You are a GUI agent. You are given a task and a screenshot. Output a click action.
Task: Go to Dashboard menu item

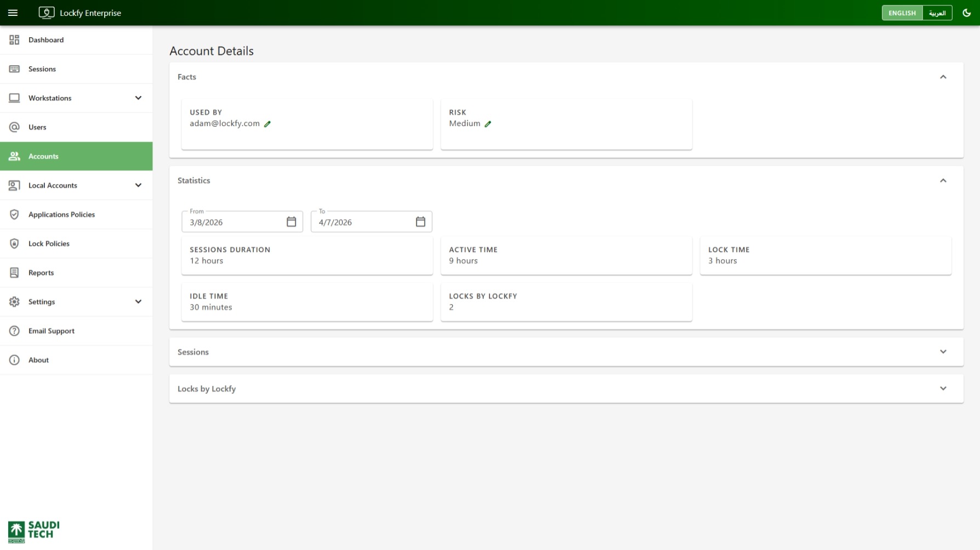click(76, 40)
